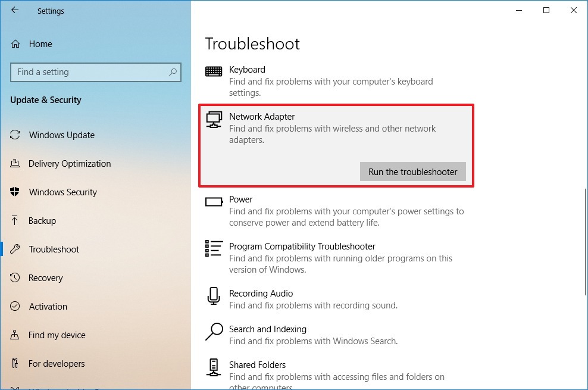Expand the Power troubleshooter entry

(336, 211)
